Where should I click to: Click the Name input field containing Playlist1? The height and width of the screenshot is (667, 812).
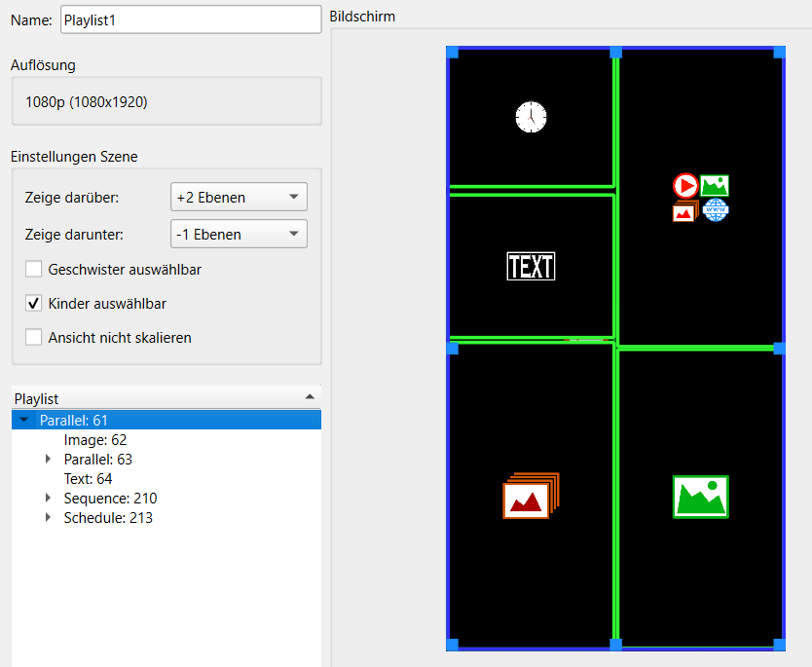pyautogui.click(x=190, y=19)
